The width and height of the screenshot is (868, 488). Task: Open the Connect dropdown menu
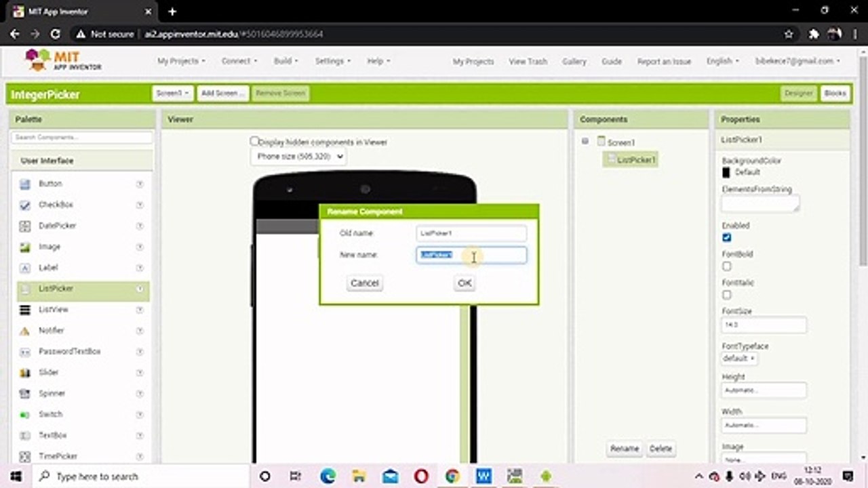click(239, 61)
